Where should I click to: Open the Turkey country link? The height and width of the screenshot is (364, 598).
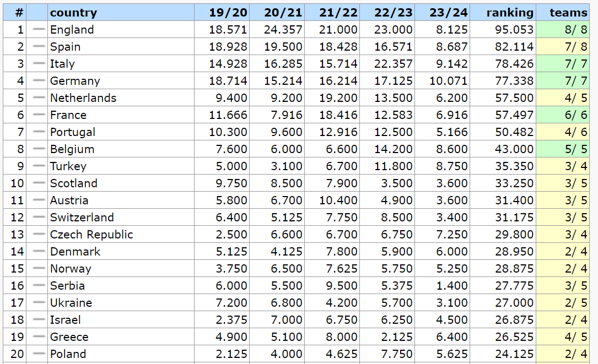coord(68,166)
